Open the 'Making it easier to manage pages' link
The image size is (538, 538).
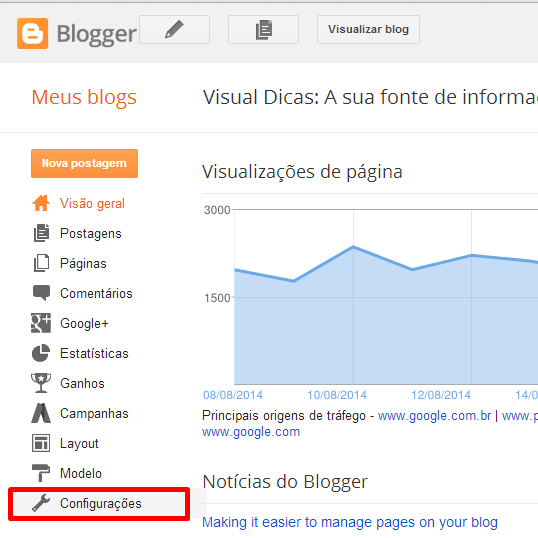click(x=350, y=522)
